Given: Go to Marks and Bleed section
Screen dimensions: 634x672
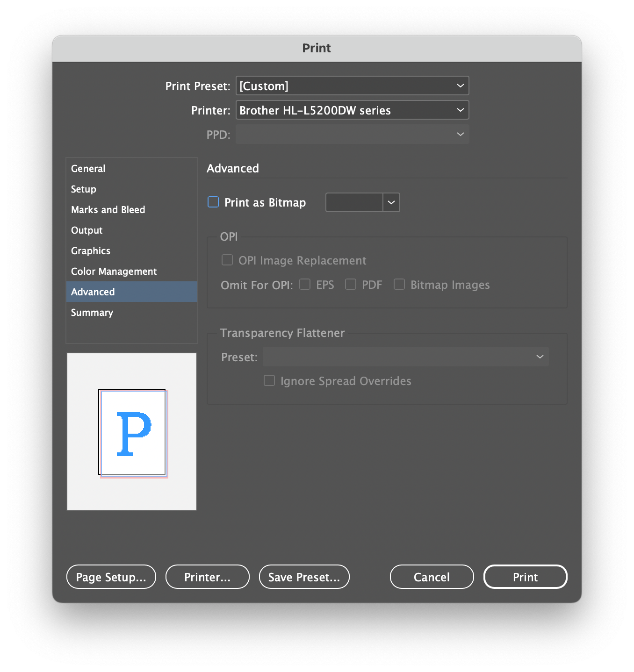Looking at the screenshot, I should 108,210.
